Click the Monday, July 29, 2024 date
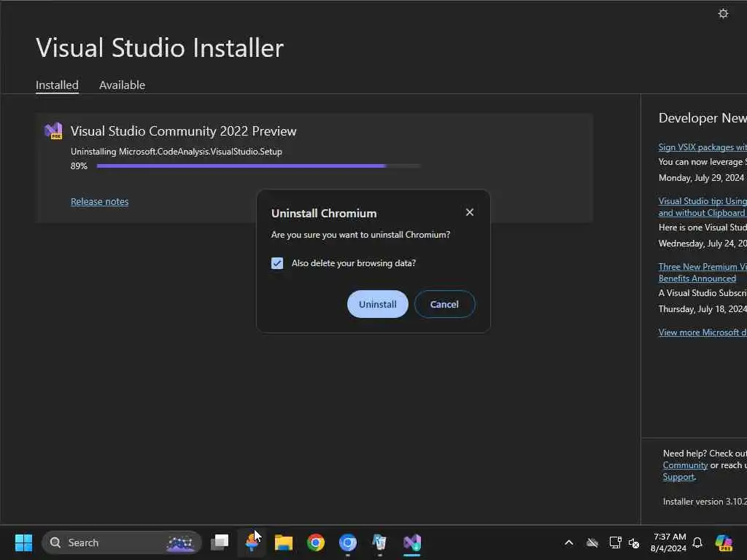 [x=701, y=178]
